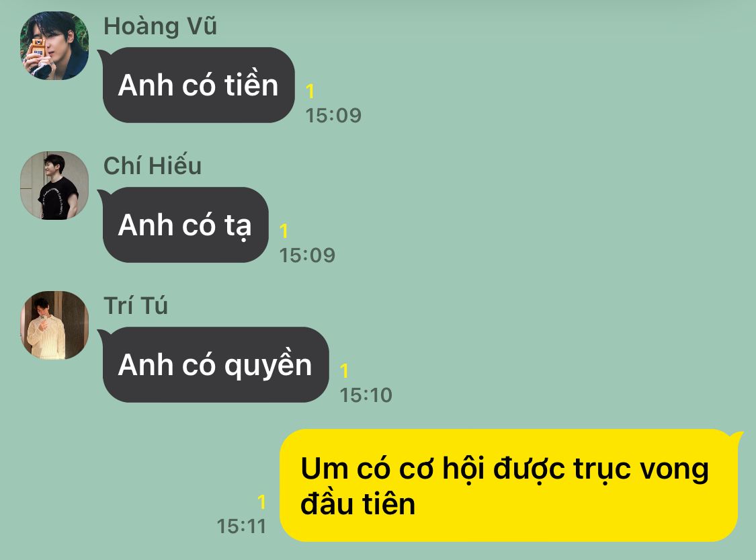
Task: Click the sender name Hoàng Vũ
Action: coord(160,26)
